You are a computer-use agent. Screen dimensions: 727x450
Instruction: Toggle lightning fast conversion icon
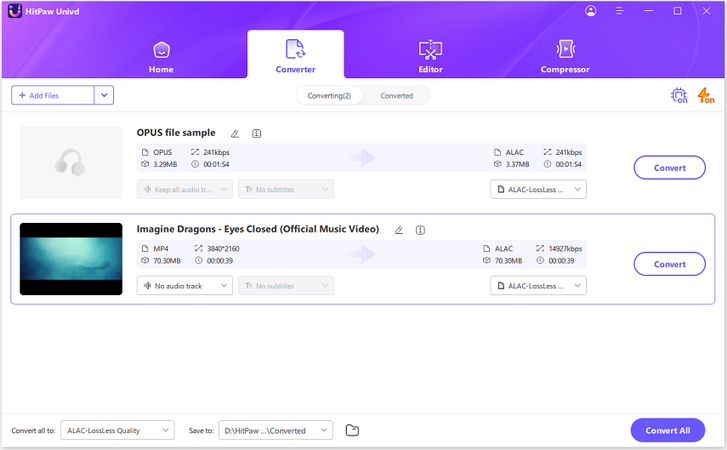pos(706,95)
